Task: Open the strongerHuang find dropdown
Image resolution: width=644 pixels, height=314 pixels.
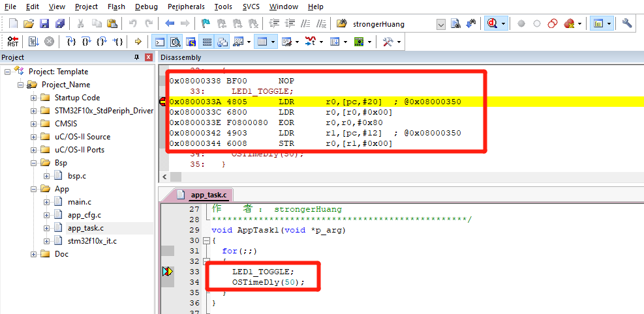Action: tap(440, 24)
